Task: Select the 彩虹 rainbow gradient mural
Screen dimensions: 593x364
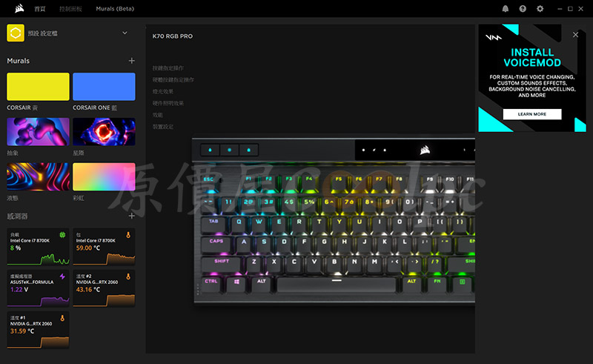Action: click(x=104, y=176)
